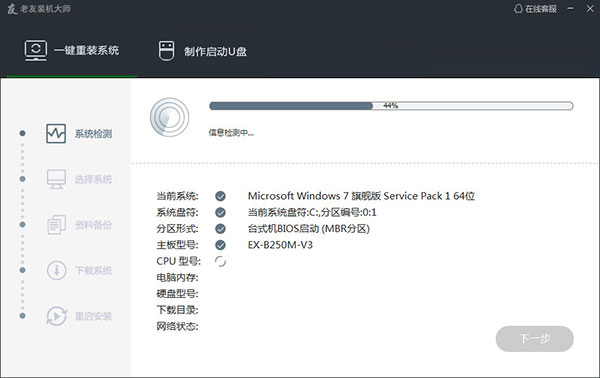Screen dimensions: 600x378
Task: Select the 选择系统 monitor icon
Action: tap(56, 179)
